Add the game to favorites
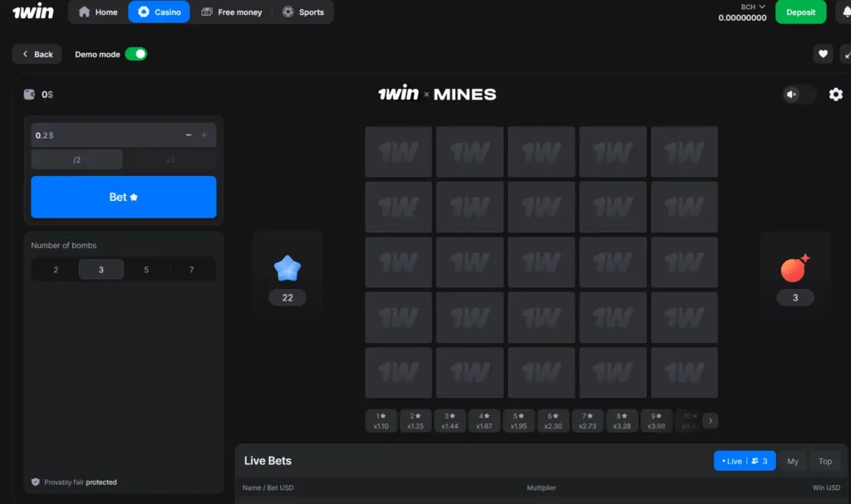 click(823, 53)
